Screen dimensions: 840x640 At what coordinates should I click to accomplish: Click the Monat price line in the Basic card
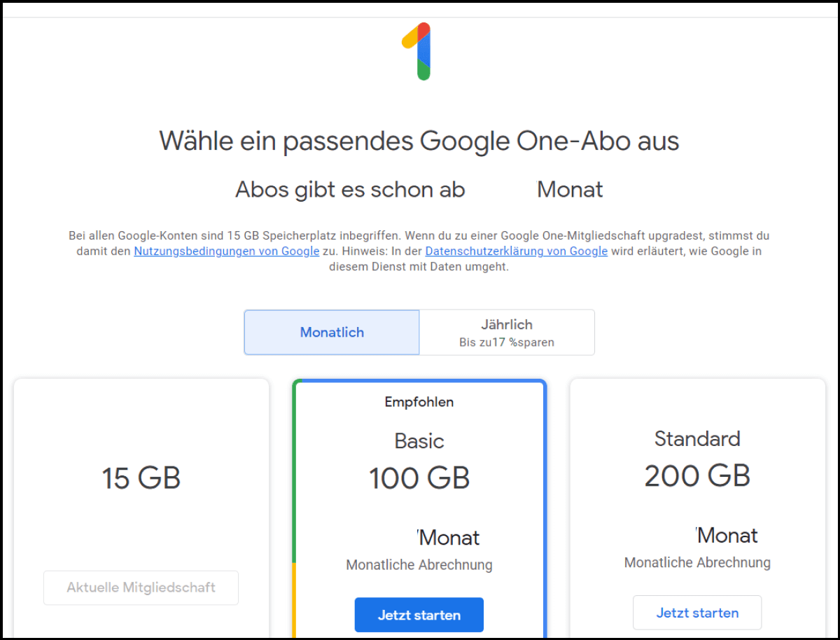point(448,538)
